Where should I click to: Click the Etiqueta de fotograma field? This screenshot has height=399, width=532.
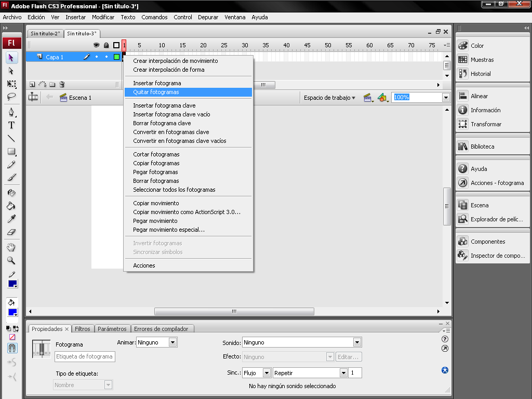85,356
